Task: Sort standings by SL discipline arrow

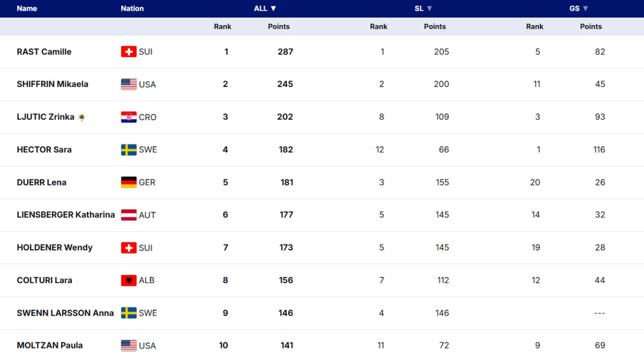Action: click(x=429, y=9)
